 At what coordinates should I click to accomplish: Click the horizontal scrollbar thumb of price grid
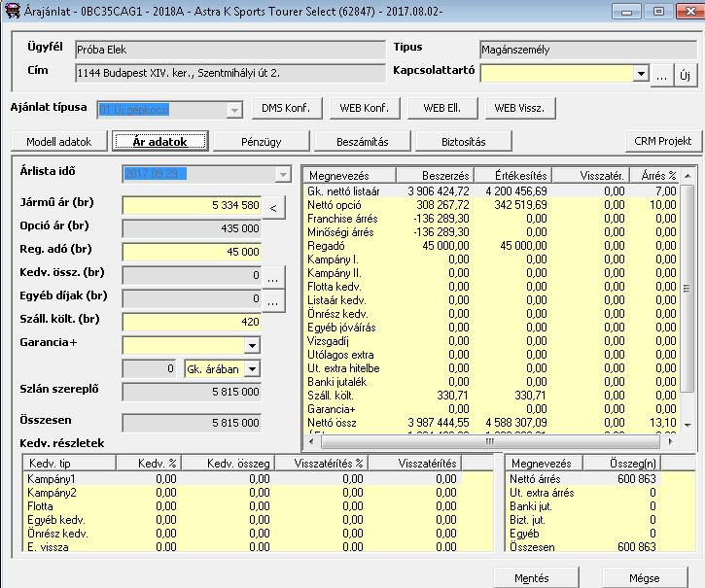pos(490,442)
